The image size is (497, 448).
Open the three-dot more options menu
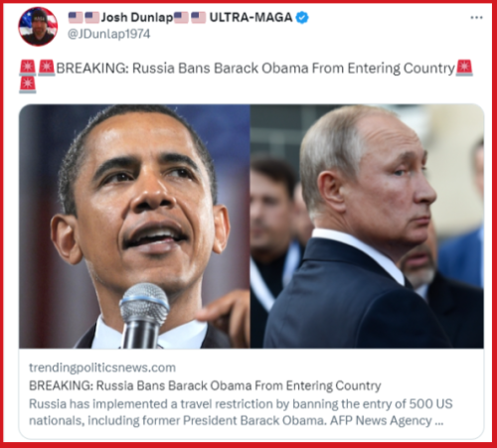pyautogui.click(x=476, y=17)
